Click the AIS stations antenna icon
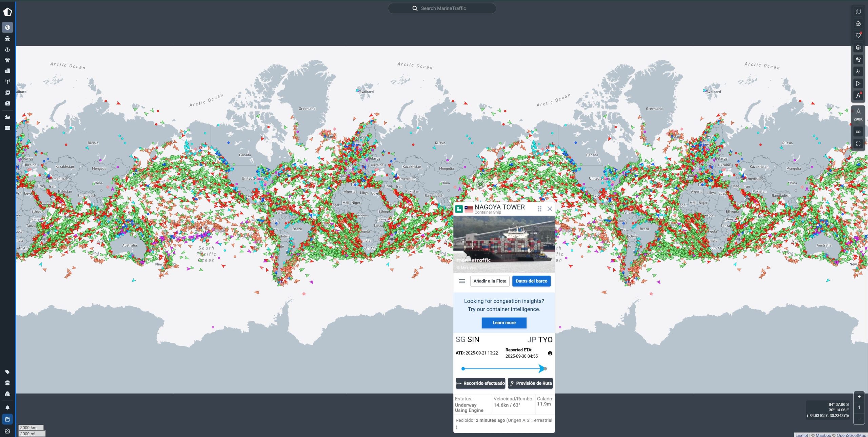868x437 pixels. (7, 82)
